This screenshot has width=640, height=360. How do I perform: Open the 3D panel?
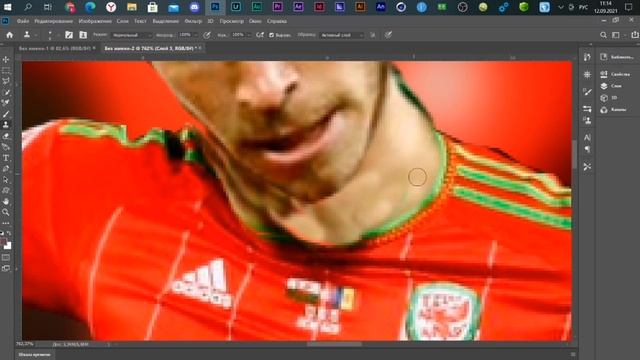click(x=609, y=98)
